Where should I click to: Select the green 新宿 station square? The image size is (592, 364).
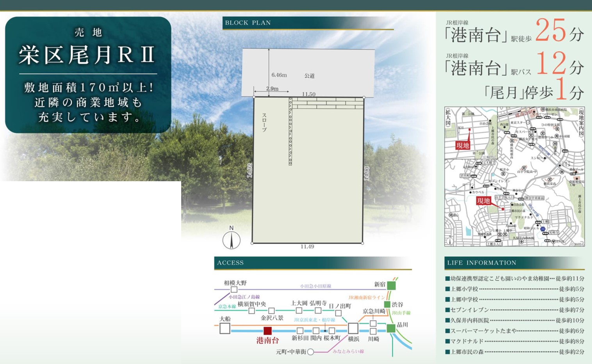coord(391,285)
